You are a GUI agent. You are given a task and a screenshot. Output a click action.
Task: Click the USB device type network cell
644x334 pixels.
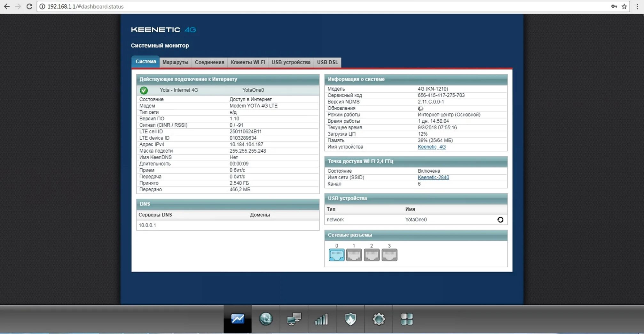[x=335, y=220]
